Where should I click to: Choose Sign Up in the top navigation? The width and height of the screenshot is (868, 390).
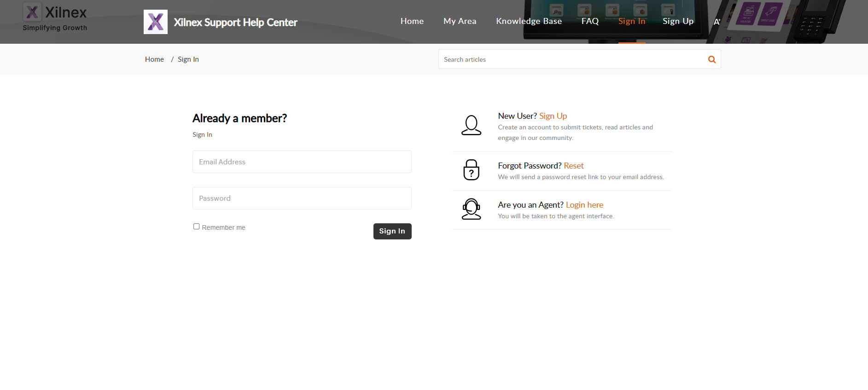[x=678, y=21]
